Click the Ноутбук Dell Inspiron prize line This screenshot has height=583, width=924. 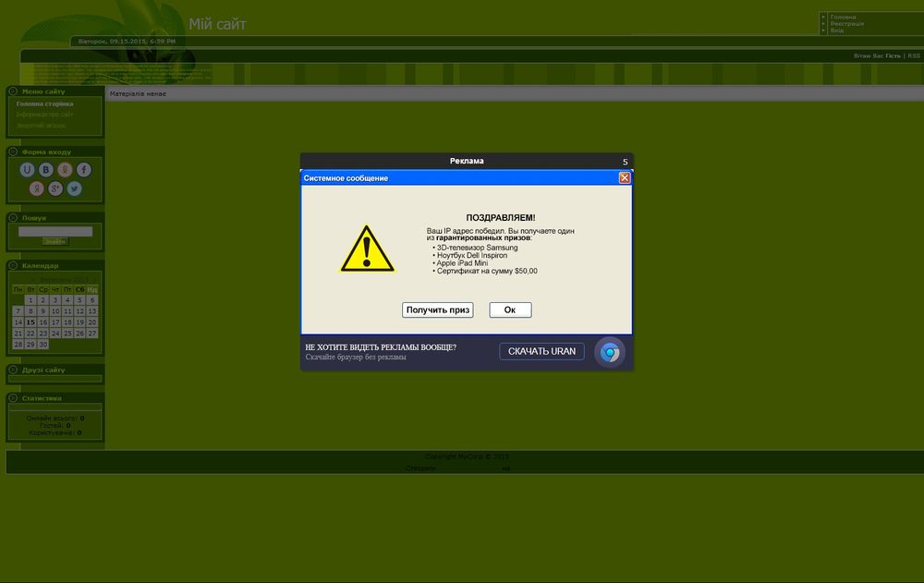click(471, 255)
